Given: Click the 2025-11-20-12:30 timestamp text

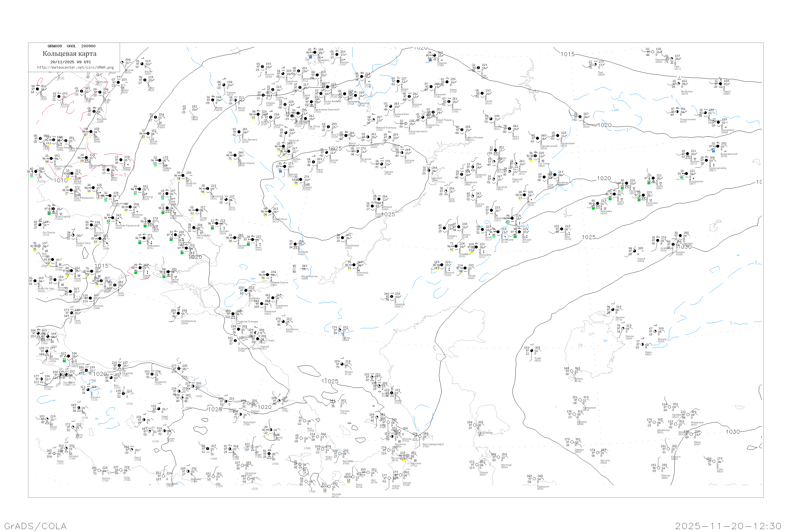Looking at the screenshot, I should coord(728,526).
